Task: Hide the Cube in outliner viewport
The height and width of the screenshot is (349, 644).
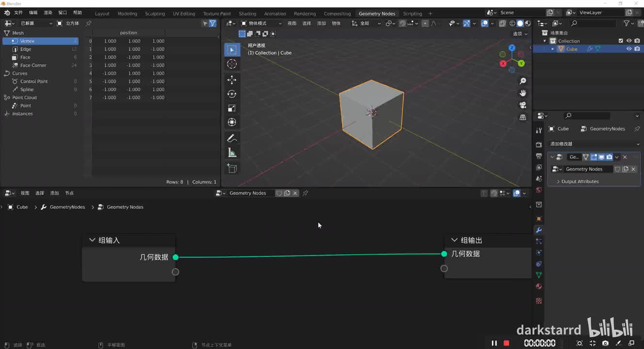Action: tap(629, 49)
